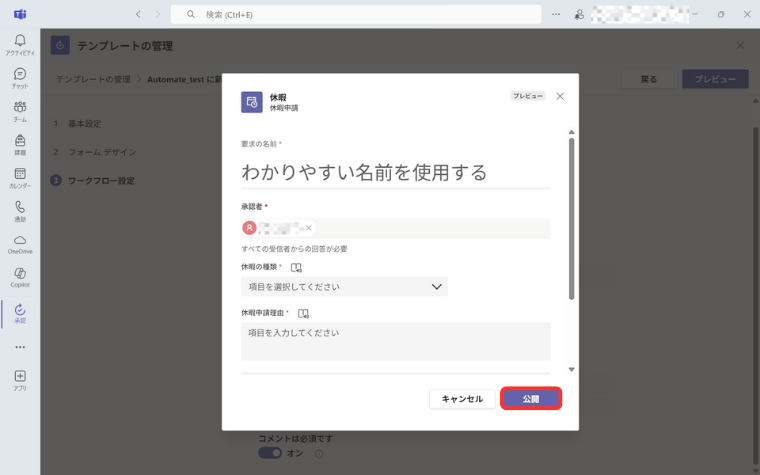Screen dimensions: 760x475
Task: Focus the request name field
Action: click(x=396, y=173)
